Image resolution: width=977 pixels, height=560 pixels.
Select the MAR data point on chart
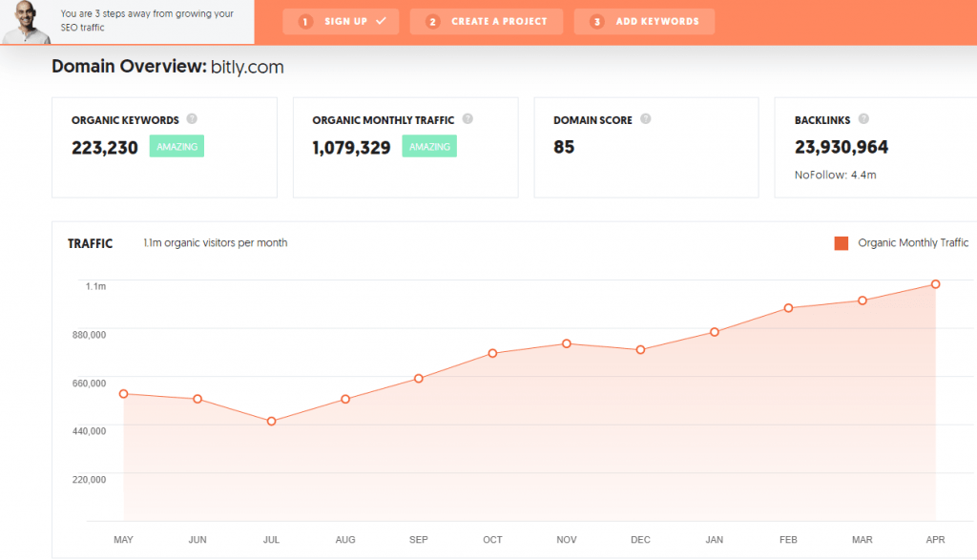click(863, 301)
